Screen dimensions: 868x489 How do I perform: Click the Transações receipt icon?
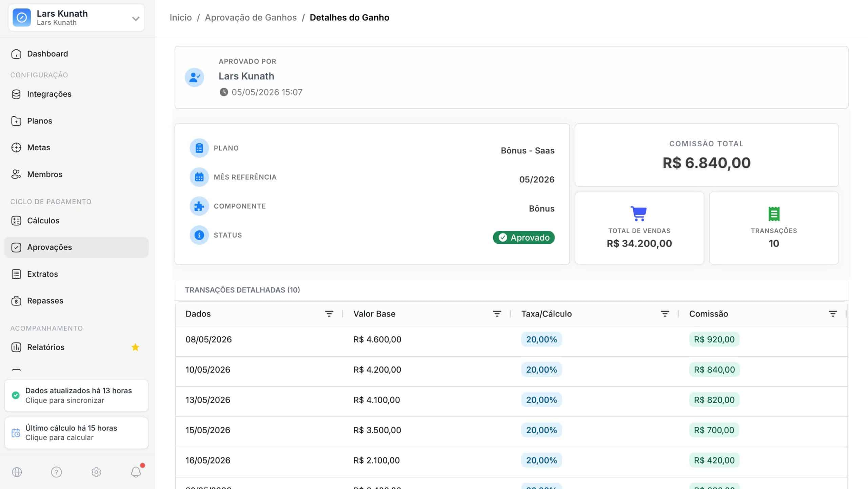point(774,214)
